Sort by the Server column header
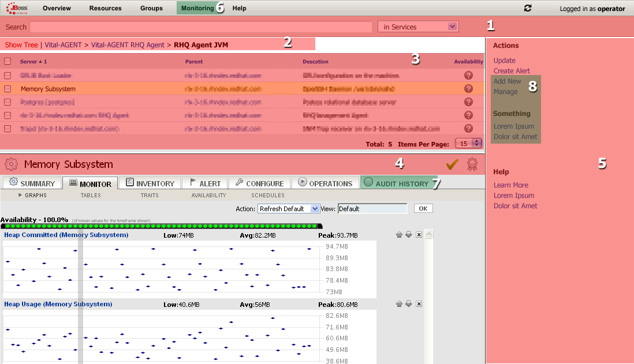Screen dimensions: 634x364 pos(33,61)
